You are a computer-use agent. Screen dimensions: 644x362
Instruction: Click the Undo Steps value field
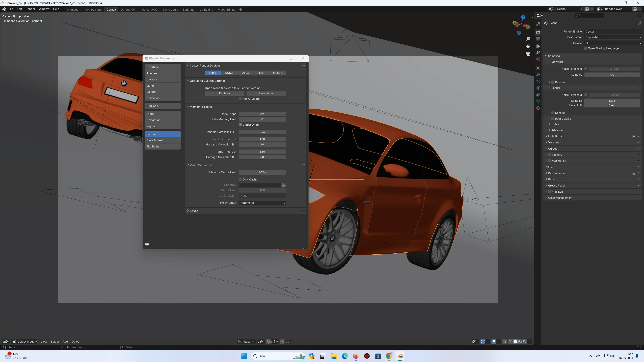point(262,114)
